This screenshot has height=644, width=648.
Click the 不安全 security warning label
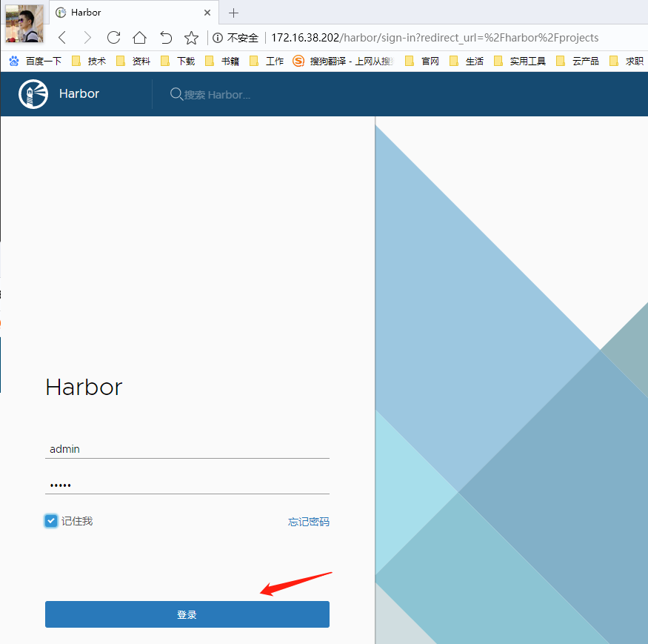(243, 38)
